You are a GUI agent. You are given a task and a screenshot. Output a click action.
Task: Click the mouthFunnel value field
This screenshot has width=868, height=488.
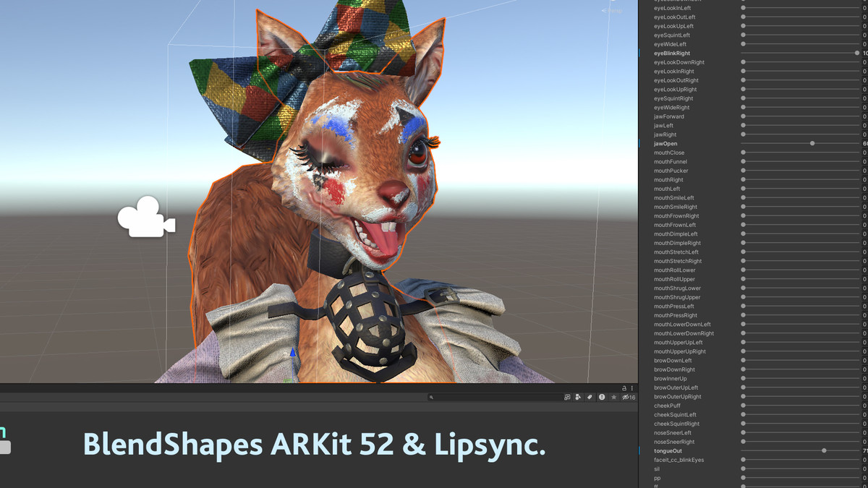click(x=864, y=162)
